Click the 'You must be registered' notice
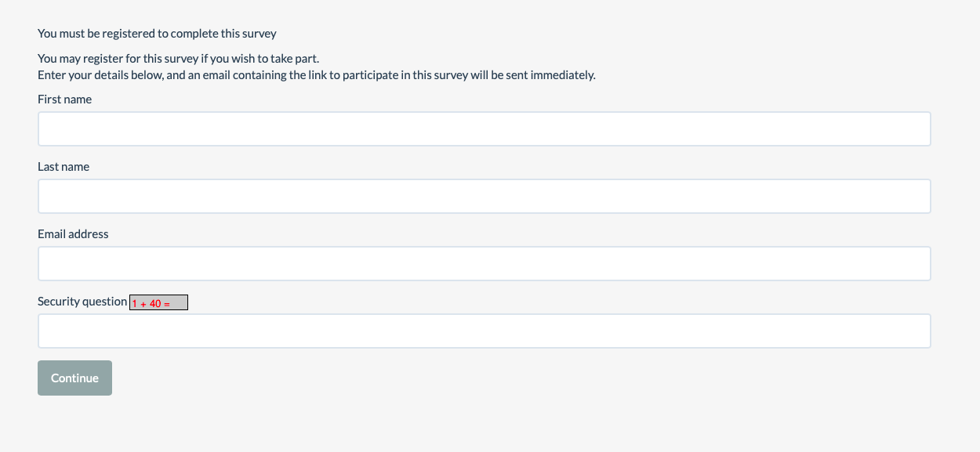The height and width of the screenshot is (452, 980). point(157,34)
